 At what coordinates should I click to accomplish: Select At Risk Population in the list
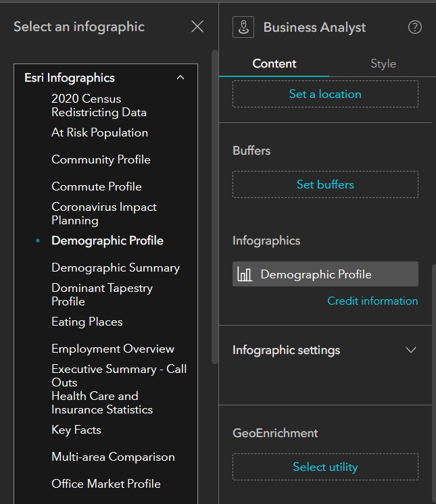click(x=99, y=132)
